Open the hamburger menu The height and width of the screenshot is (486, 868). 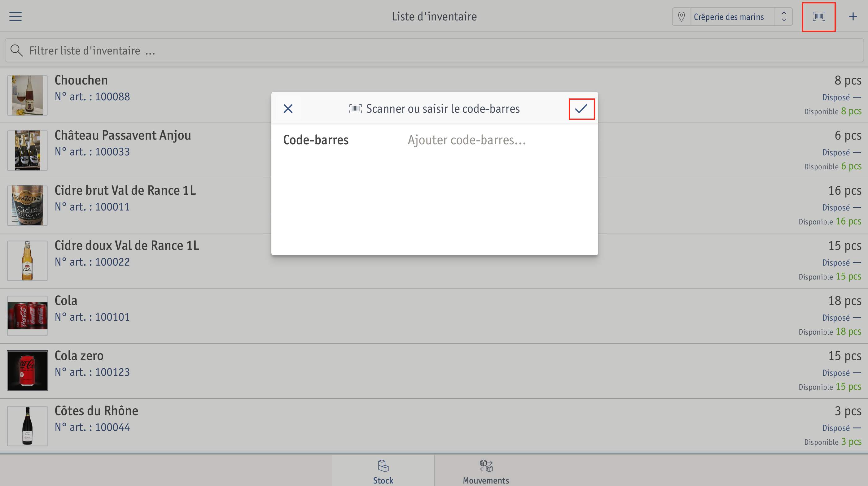coord(15,16)
